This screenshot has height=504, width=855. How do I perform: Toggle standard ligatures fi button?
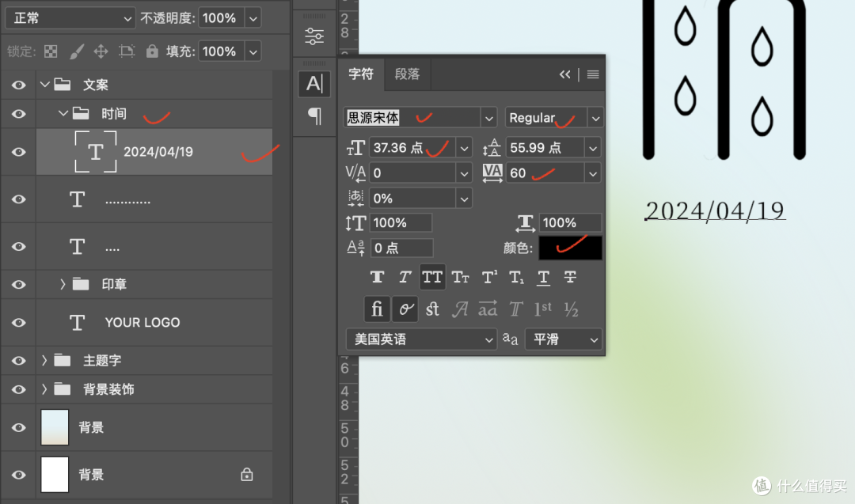(378, 309)
